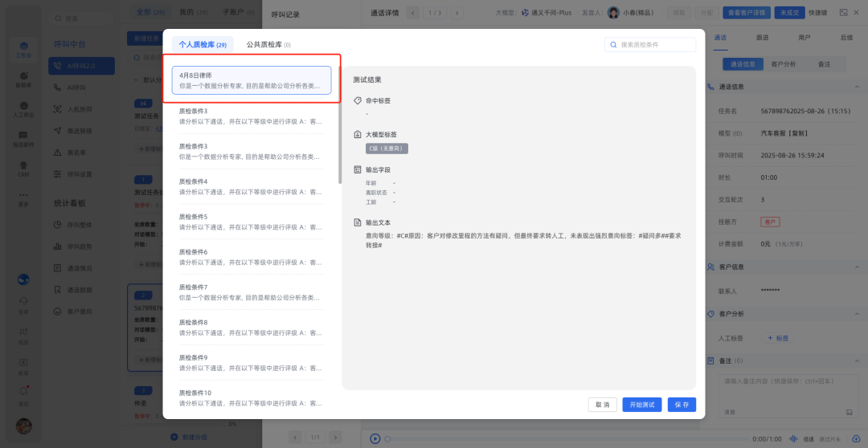Go to previous call detail page arrow

pyautogui.click(x=413, y=12)
